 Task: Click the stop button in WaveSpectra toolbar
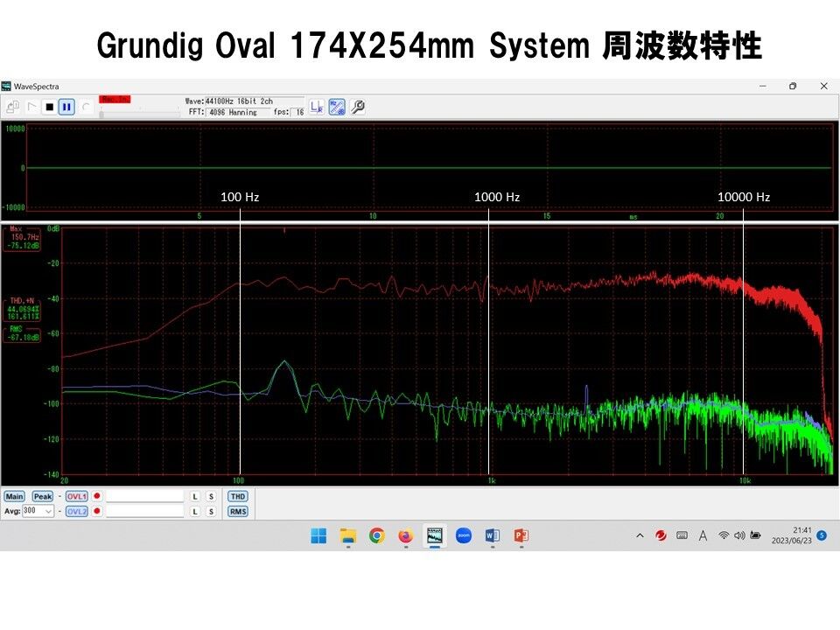(49, 107)
